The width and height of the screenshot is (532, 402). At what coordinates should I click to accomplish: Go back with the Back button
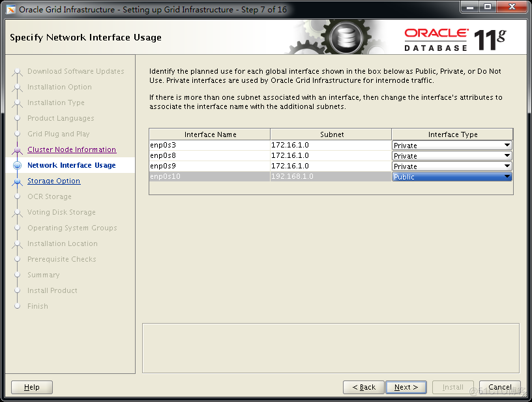coord(363,387)
